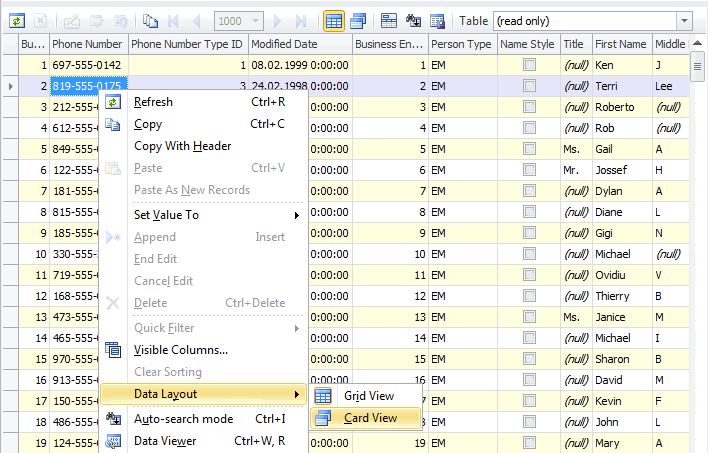Select Modified Date 08.02.1999 cell
The height and width of the screenshot is (453, 708).
point(300,65)
